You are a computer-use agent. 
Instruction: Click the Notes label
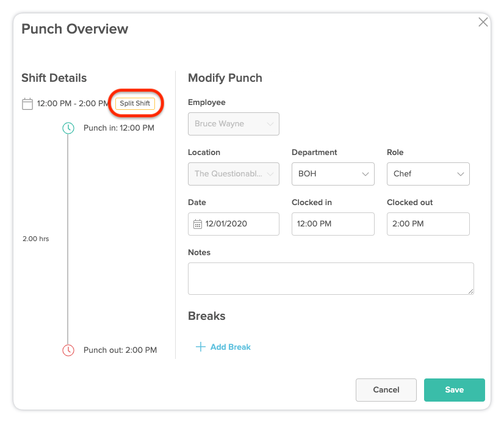200,253
